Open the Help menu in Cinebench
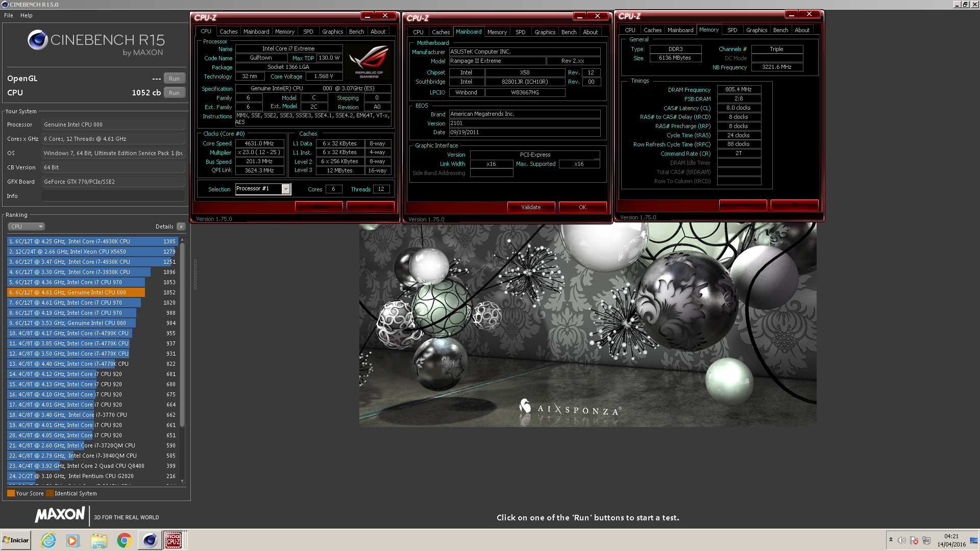The image size is (980, 551). coord(27,15)
